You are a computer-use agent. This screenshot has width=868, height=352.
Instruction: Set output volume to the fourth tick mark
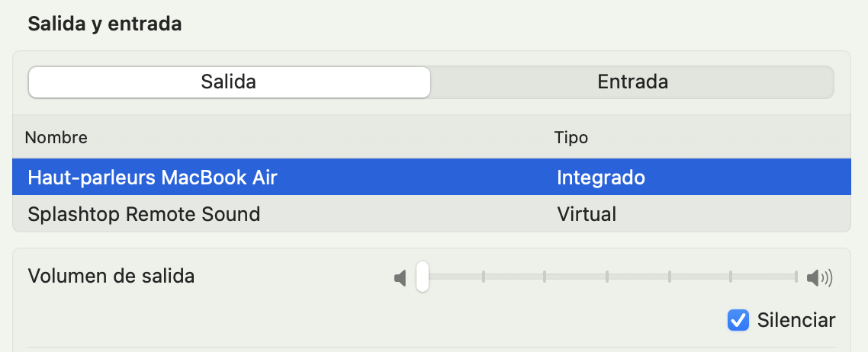tap(669, 277)
